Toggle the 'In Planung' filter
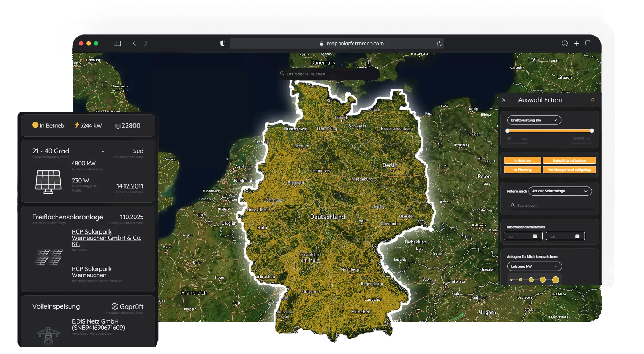 522,169
